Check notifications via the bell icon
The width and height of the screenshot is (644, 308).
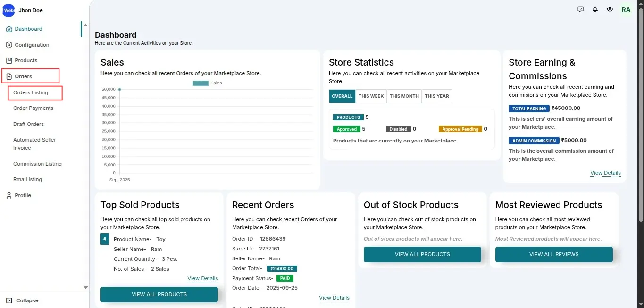coord(595,9)
